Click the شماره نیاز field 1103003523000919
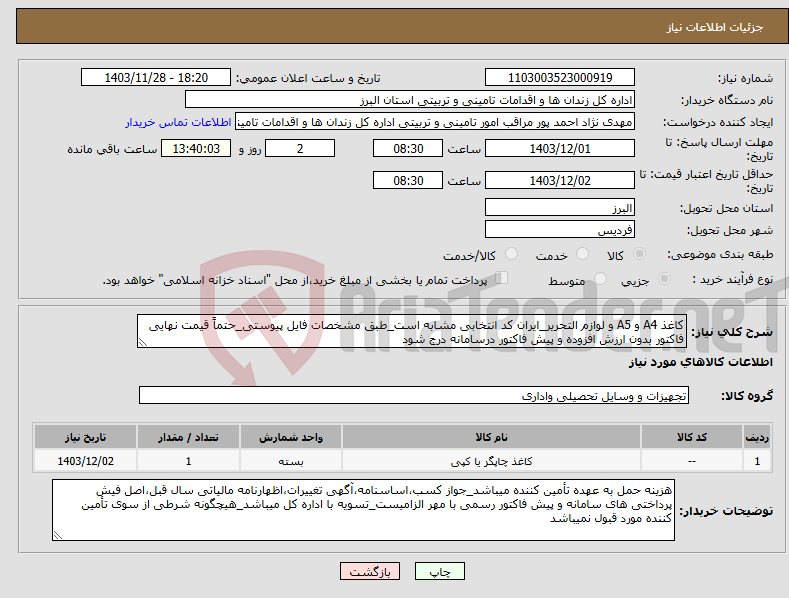This screenshot has height=598, width=789. coord(560,78)
